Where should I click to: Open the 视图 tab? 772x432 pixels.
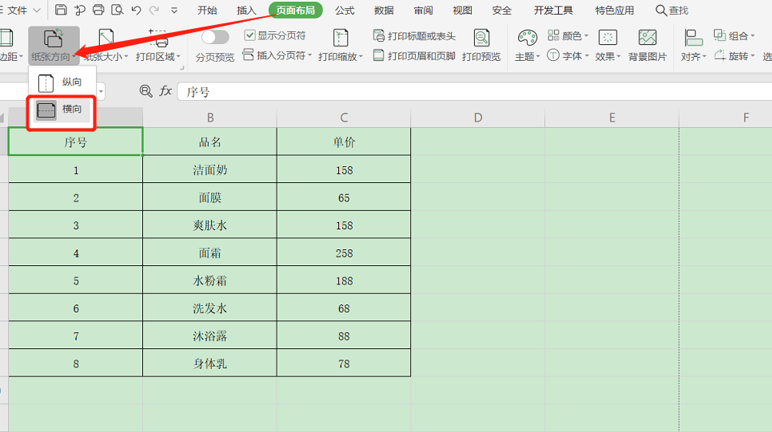[x=462, y=10]
